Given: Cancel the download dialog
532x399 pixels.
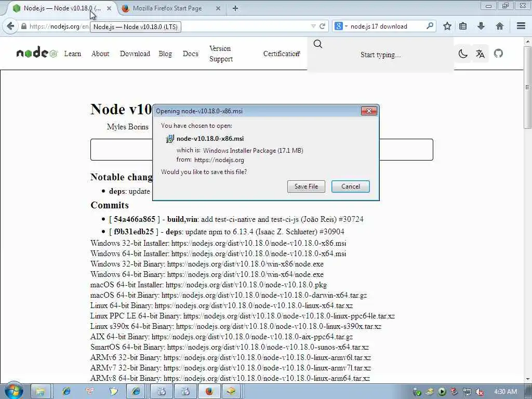Looking at the screenshot, I should pos(351,187).
